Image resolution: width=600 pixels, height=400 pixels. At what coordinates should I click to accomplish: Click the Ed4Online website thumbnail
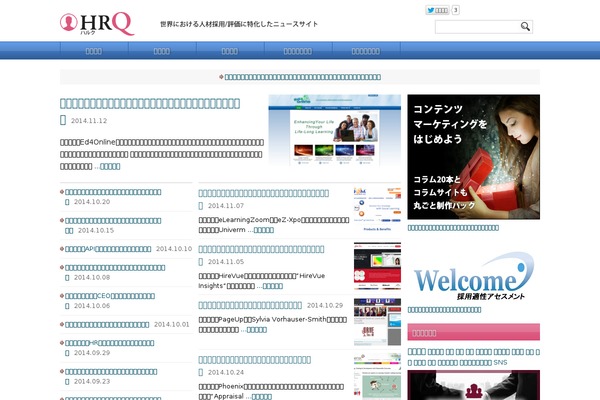point(335,130)
